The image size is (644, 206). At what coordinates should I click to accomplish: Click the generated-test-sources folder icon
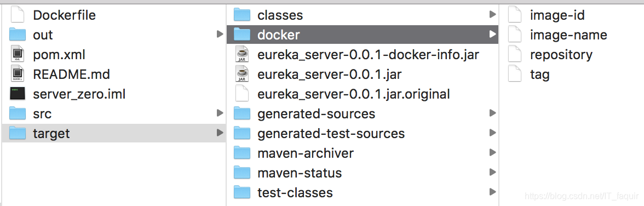(242, 133)
